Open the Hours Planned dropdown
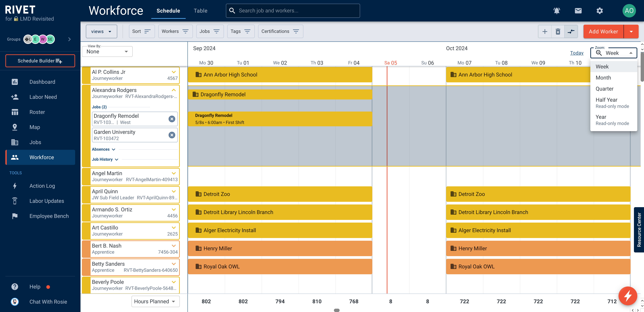 coord(155,301)
